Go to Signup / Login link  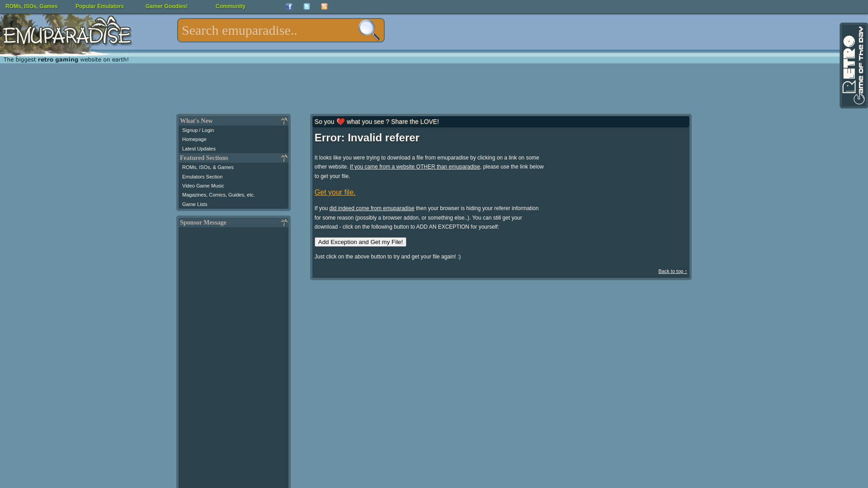click(198, 130)
